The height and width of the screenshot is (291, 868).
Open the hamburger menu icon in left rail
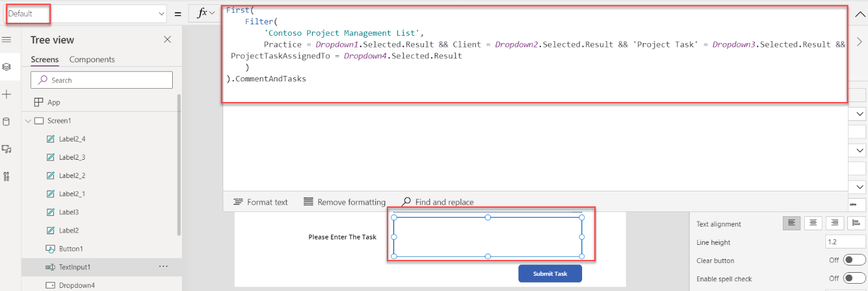tap(7, 39)
